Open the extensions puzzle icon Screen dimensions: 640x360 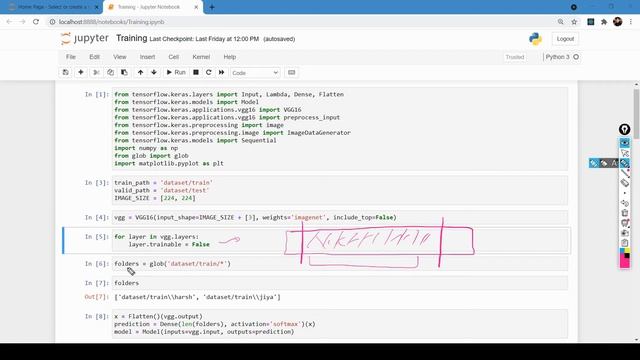[604, 22]
